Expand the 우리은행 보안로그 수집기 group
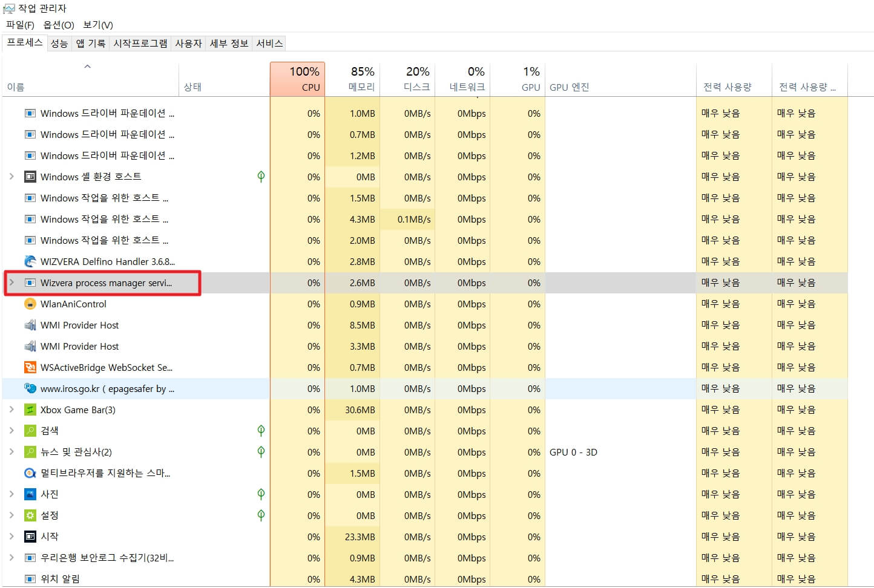This screenshot has height=588, width=874. coord(11,558)
